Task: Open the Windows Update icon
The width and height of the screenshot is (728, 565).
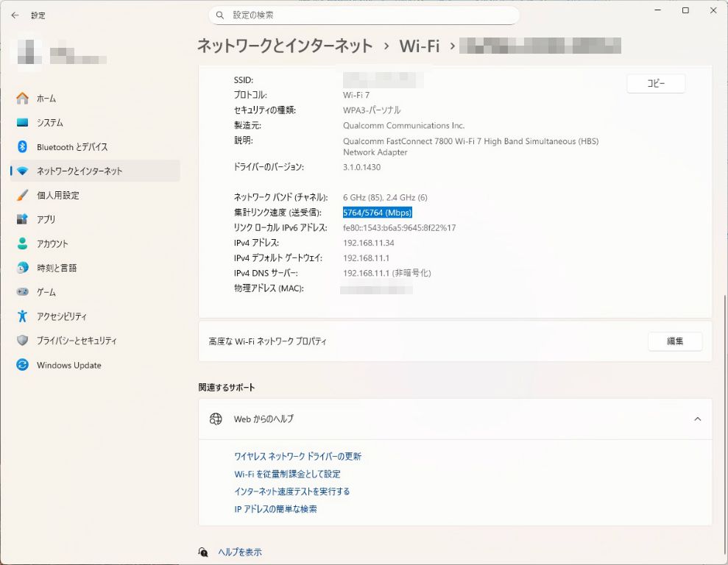Action: point(23,365)
